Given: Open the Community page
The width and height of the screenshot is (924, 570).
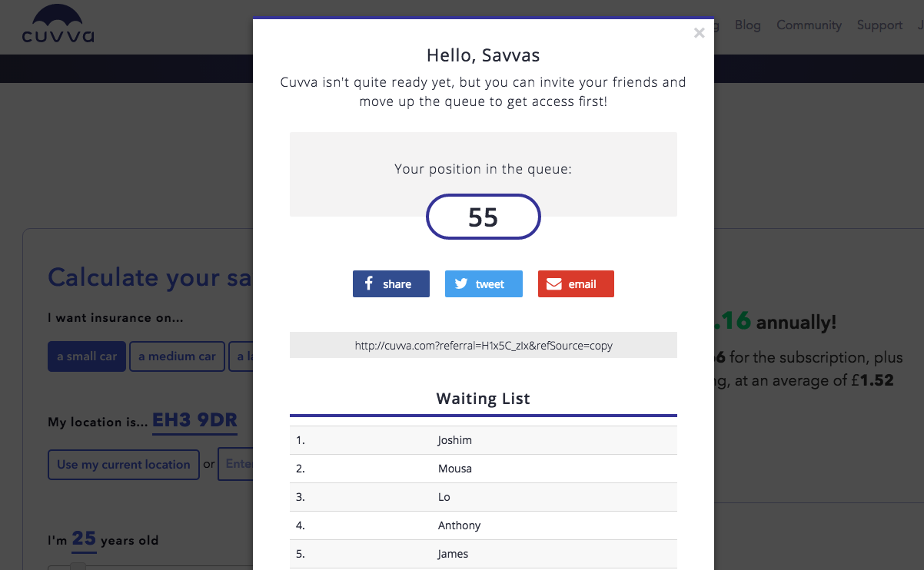Looking at the screenshot, I should [809, 25].
